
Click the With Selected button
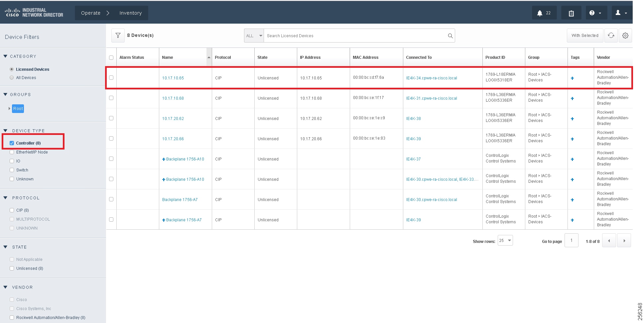(585, 36)
